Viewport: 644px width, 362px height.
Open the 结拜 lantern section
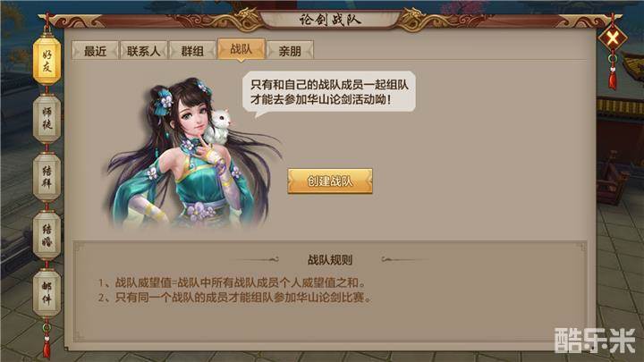(47, 176)
